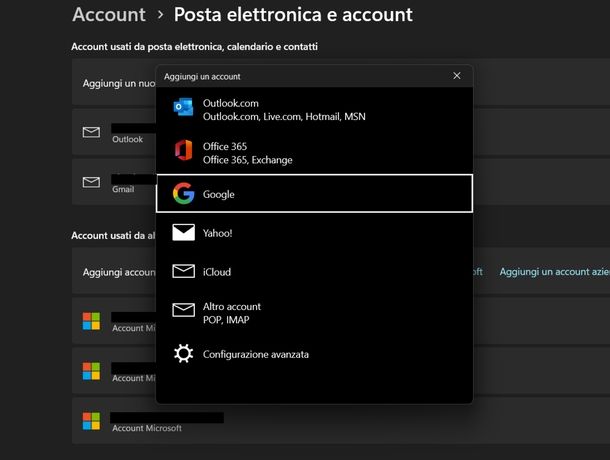
Task: Click the Aggiungi un account aziendale link
Action: tap(554, 272)
